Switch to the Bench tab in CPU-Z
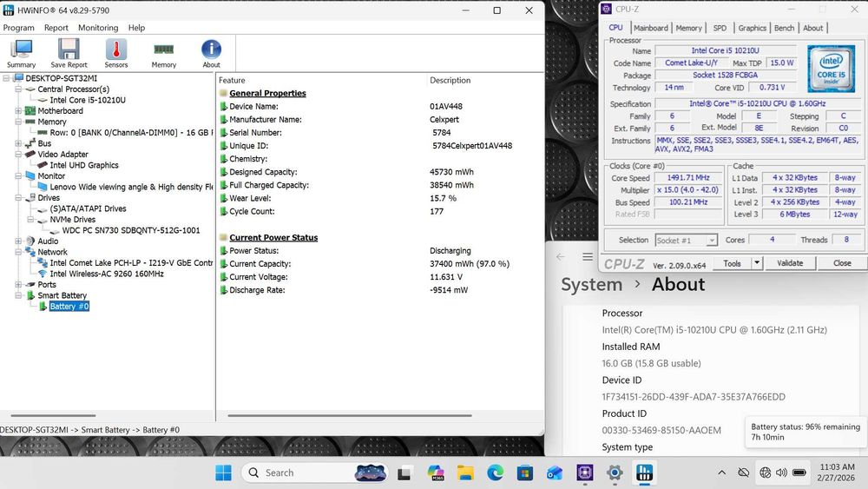This screenshot has height=489, width=868. (784, 28)
